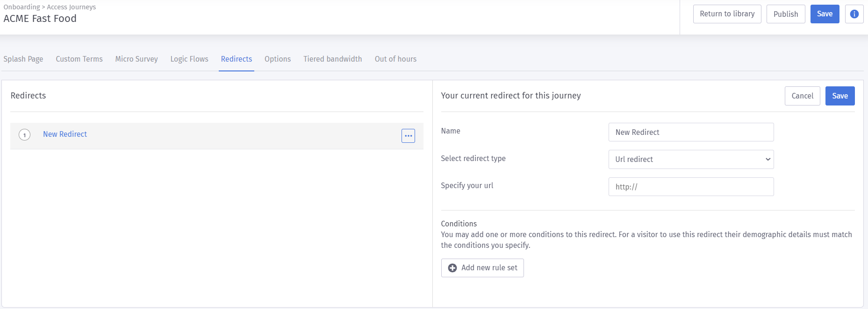Viewport: 868px width, 309px height.
Task: Click the Name input field
Action: pos(691,132)
